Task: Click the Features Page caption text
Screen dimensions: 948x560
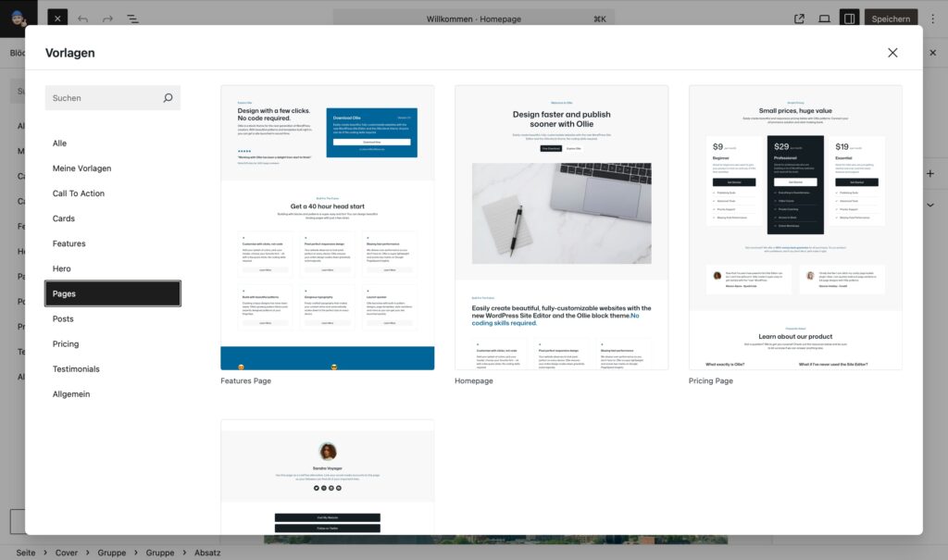Action: (245, 381)
